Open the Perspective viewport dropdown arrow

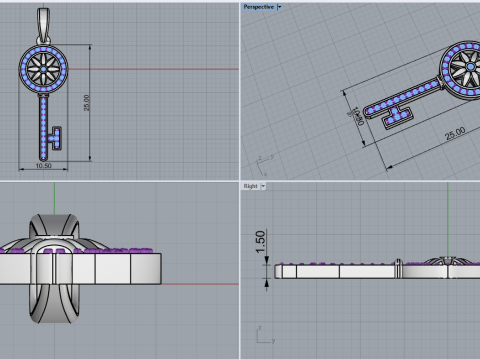click(x=279, y=7)
